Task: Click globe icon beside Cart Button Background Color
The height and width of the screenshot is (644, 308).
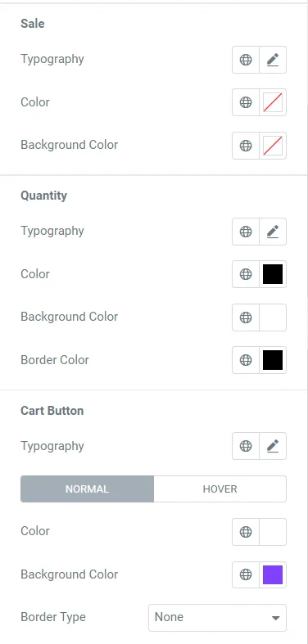Action: point(246,574)
